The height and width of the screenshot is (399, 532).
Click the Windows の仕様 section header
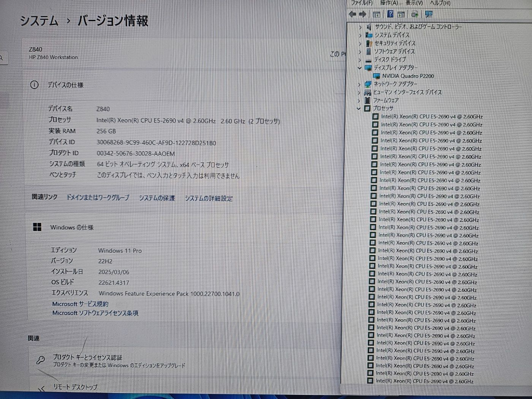pos(72,227)
